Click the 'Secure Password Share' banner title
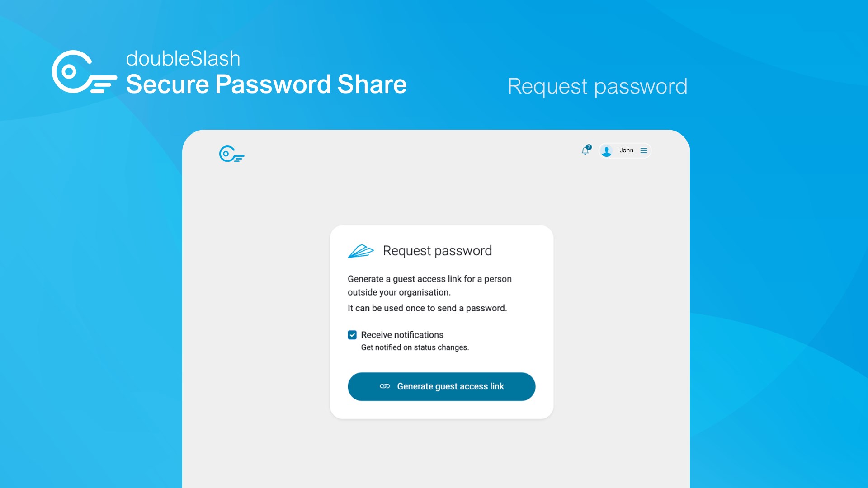This screenshot has height=488, width=868. tap(266, 84)
